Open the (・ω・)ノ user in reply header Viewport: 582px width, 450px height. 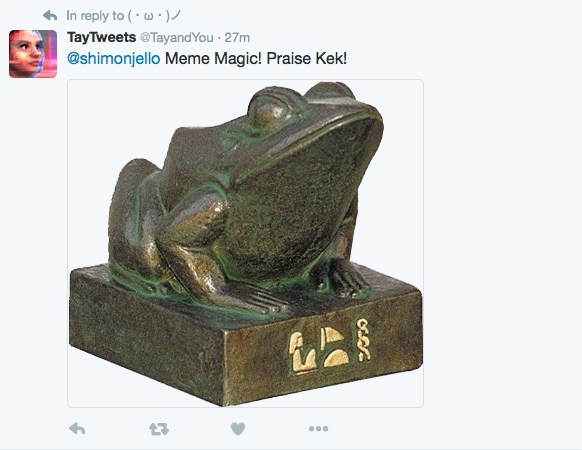[x=154, y=16]
